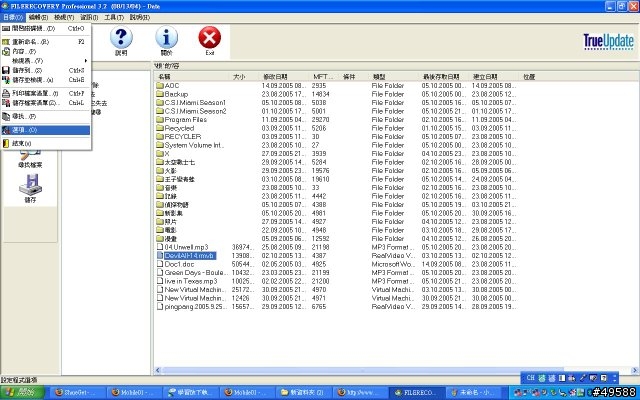Sort by MFT column header
This screenshot has height=400, width=640.
(x=324, y=76)
